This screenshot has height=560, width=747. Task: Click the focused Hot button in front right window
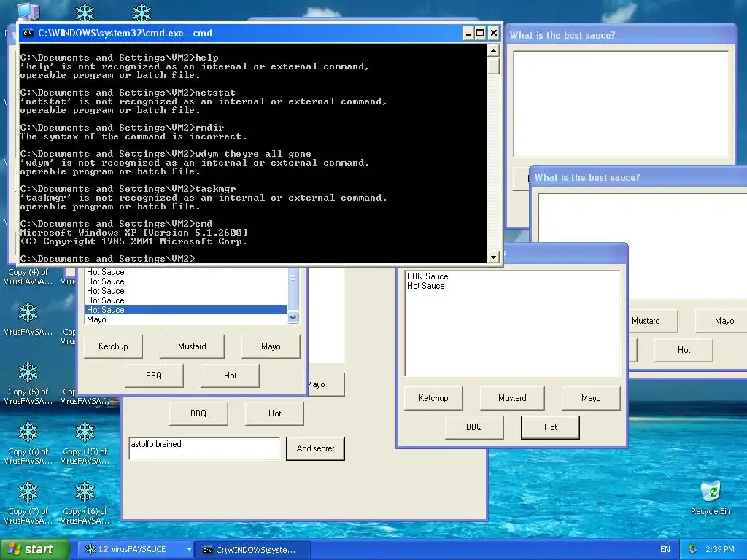tap(550, 427)
